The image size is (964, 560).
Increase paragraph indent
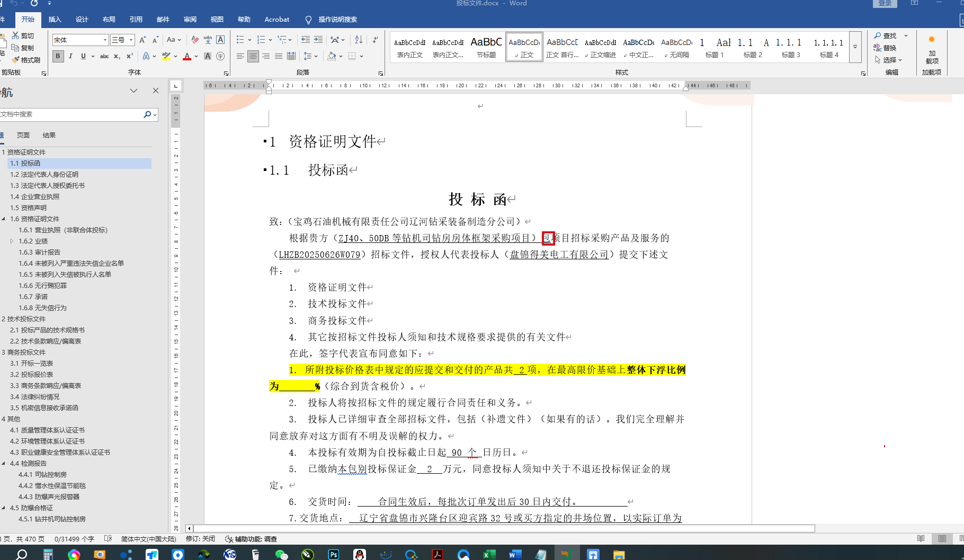318,40
